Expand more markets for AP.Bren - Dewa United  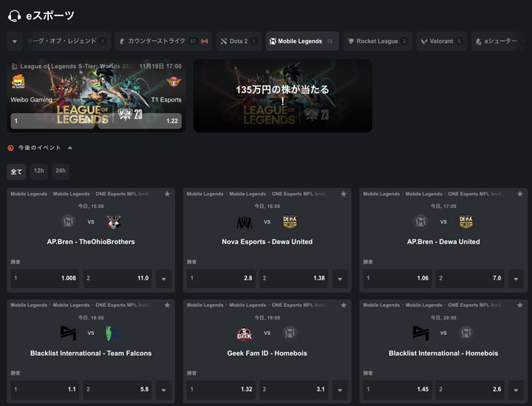tap(516, 279)
